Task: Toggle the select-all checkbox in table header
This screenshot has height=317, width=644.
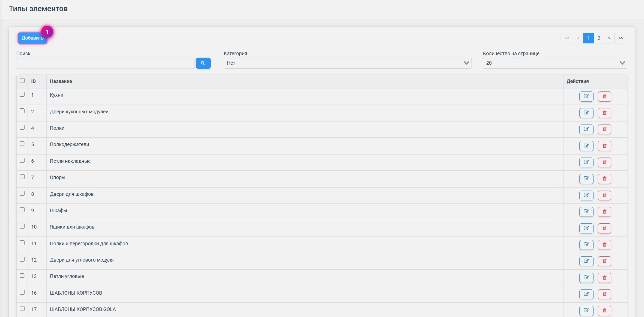Action: click(22, 81)
